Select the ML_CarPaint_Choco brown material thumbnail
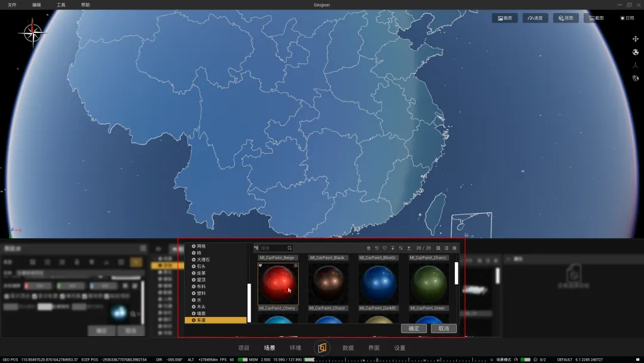The image size is (644, 363). (328, 284)
